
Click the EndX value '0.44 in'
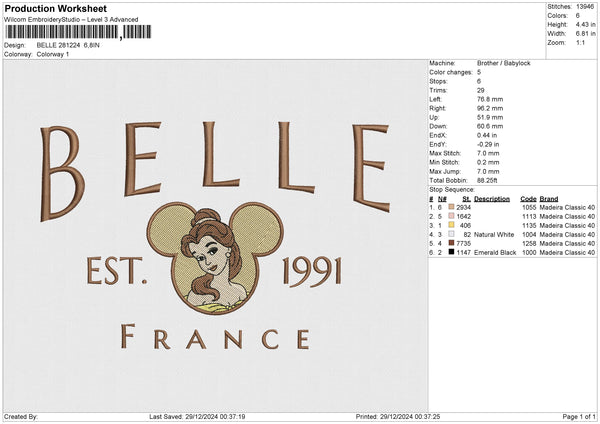pos(487,135)
